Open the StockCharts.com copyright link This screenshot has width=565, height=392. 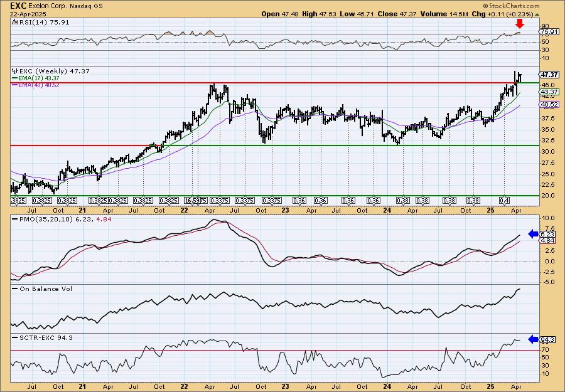(511, 6)
